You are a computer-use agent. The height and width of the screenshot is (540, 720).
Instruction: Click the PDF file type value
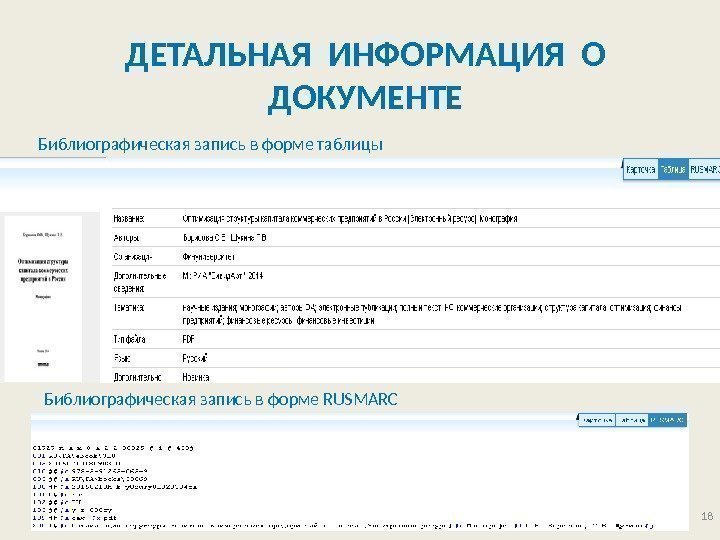[x=188, y=339]
